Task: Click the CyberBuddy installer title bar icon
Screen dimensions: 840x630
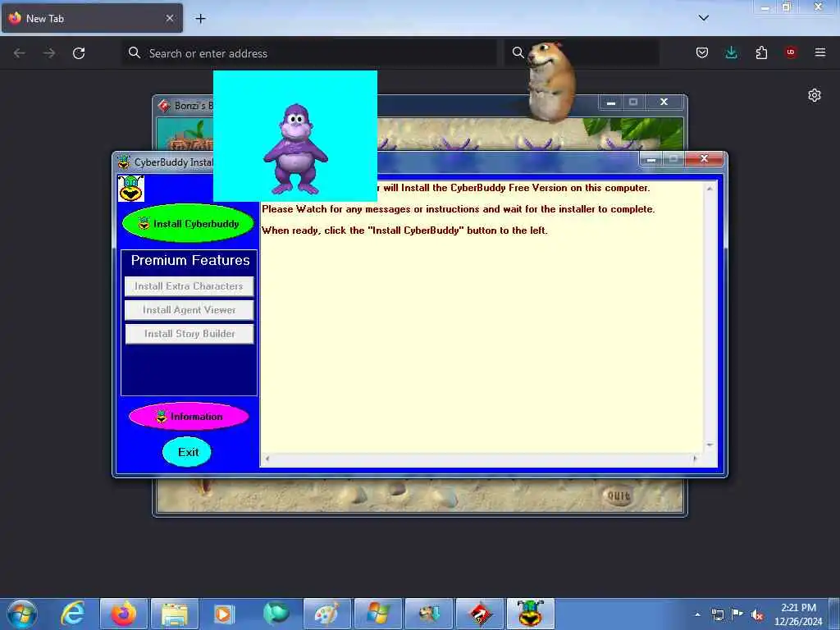Action: [x=124, y=162]
